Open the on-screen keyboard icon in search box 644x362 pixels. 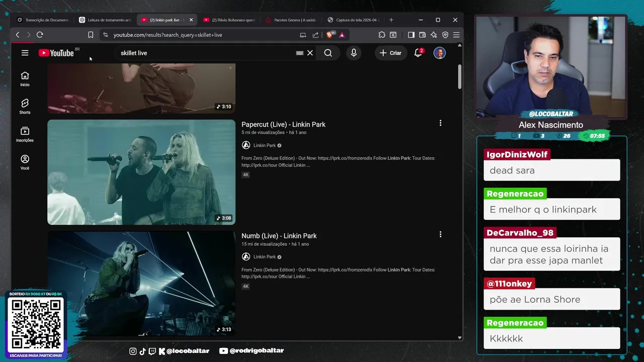(300, 53)
